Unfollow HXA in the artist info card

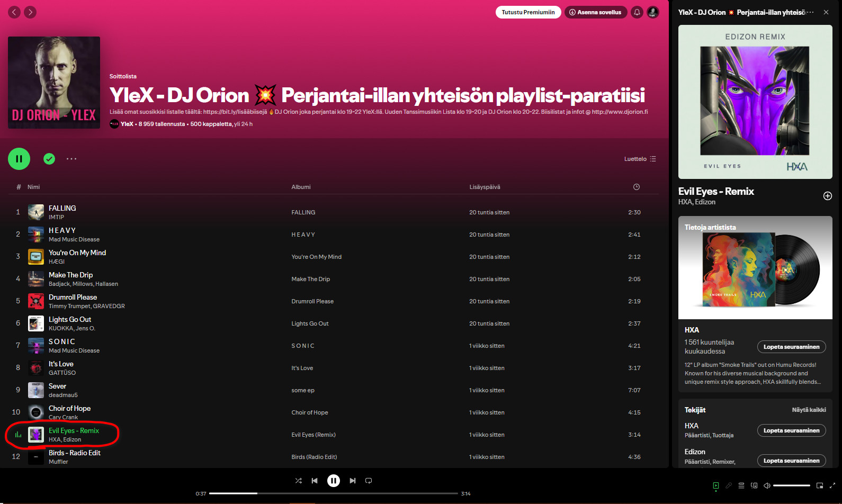coord(791,347)
